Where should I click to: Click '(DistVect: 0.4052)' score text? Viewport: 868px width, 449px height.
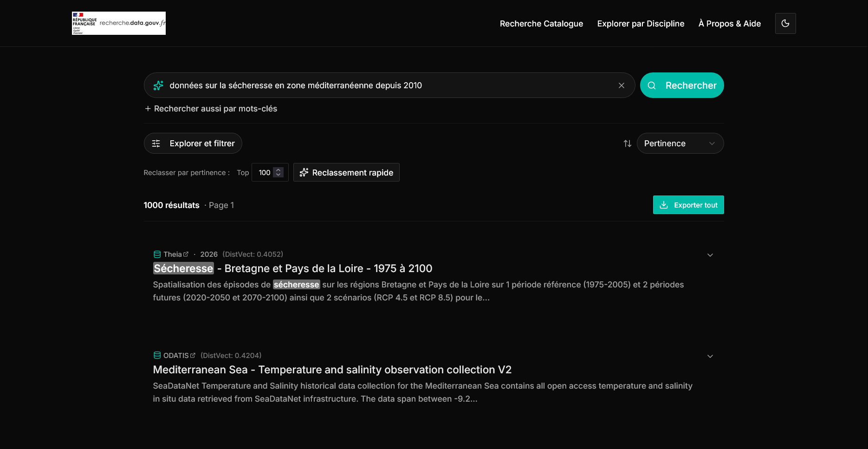pos(253,254)
